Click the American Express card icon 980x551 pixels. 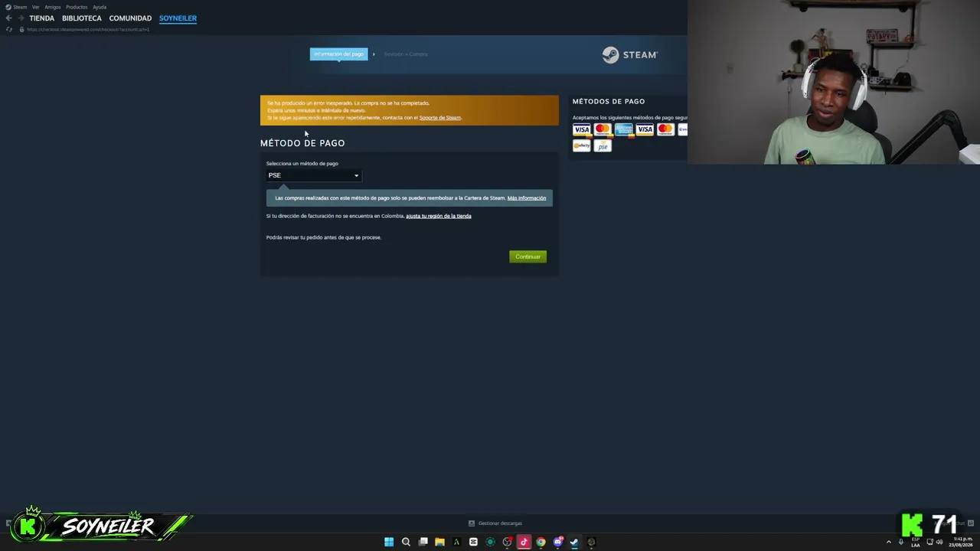(623, 129)
